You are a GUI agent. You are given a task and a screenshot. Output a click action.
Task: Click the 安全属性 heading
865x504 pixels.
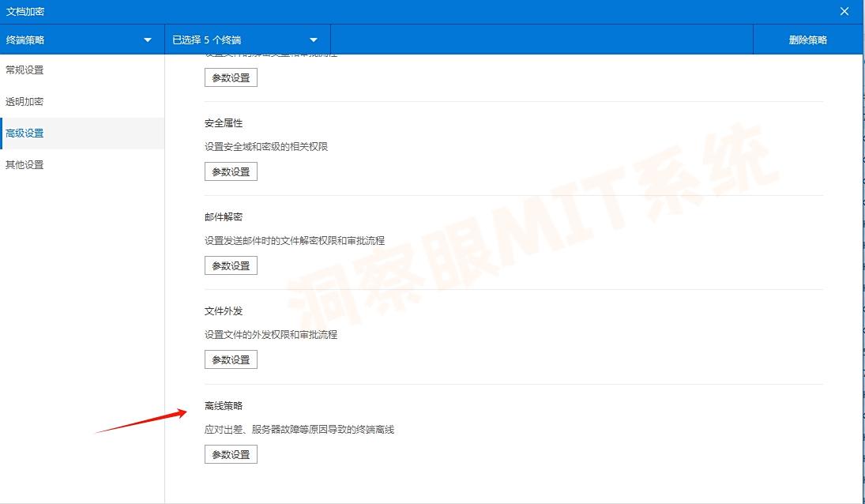(224, 123)
